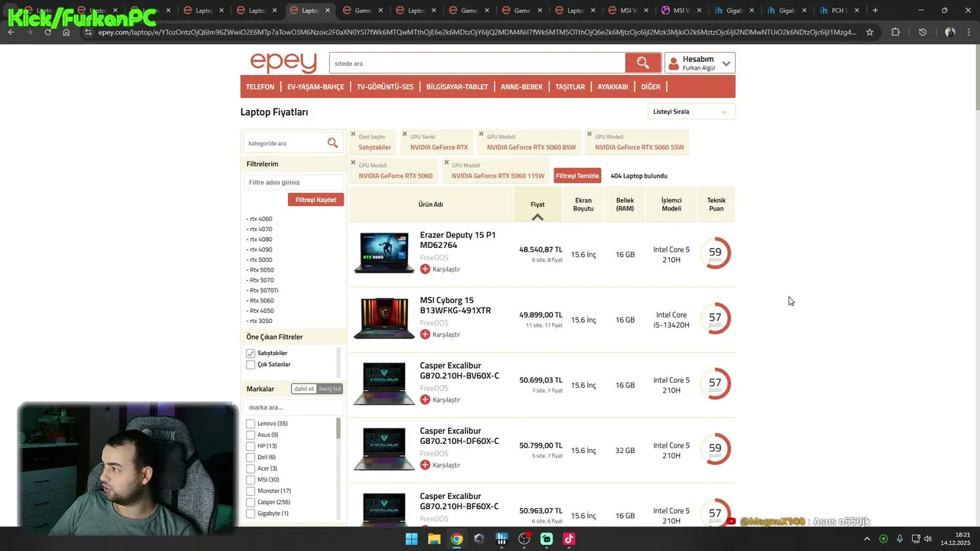Check the Asus (9) brand checkbox
Screen dimensions: 980x551
250,435
